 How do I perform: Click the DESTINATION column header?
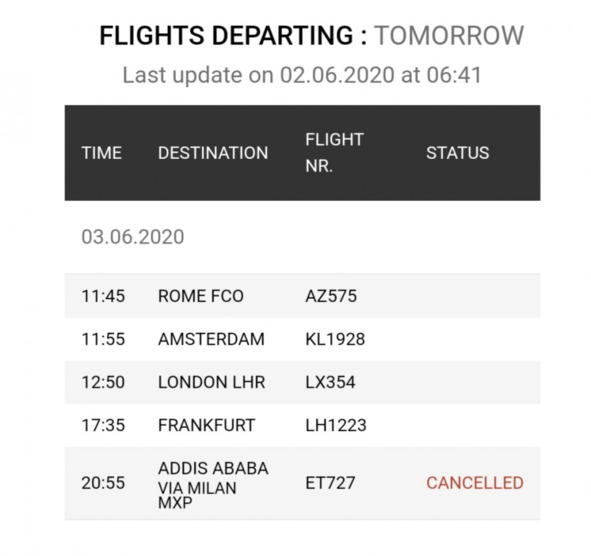tap(213, 153)
